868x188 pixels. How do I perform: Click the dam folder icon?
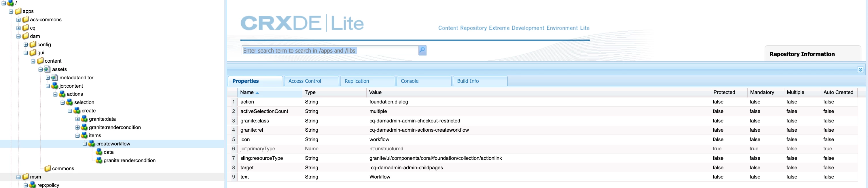point(26,36)
